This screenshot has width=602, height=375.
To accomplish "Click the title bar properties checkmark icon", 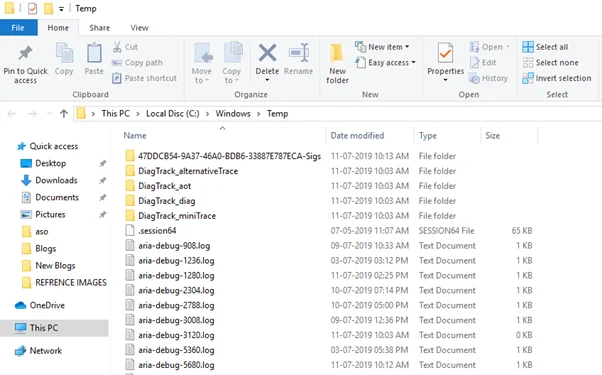I will tap(33, 8).
